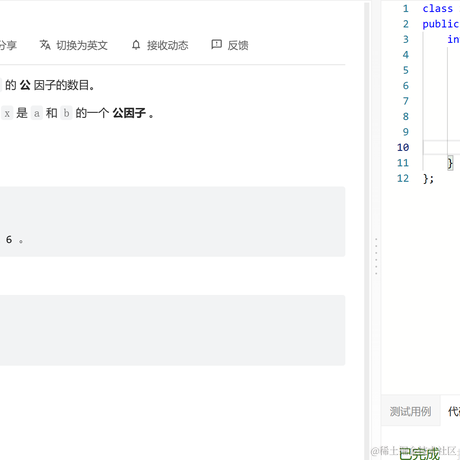This screenshot has width=460, height=460.
Task: Click line number 4 in editor gutter
Action: pos(406,55)
